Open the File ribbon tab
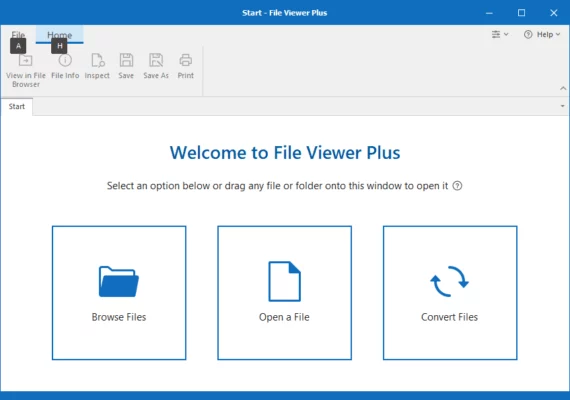The height and width of the screenshot is (400, 570). coord(18,35)
